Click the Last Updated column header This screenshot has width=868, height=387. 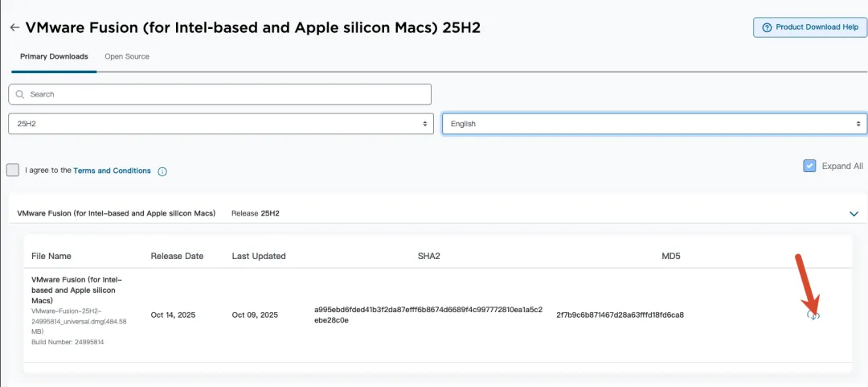tap(259, 256)
